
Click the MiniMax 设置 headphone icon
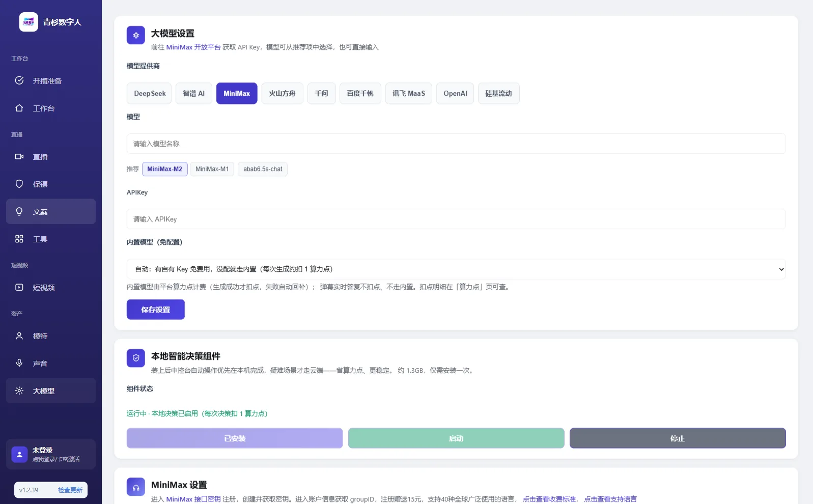(x=136, y=487)
